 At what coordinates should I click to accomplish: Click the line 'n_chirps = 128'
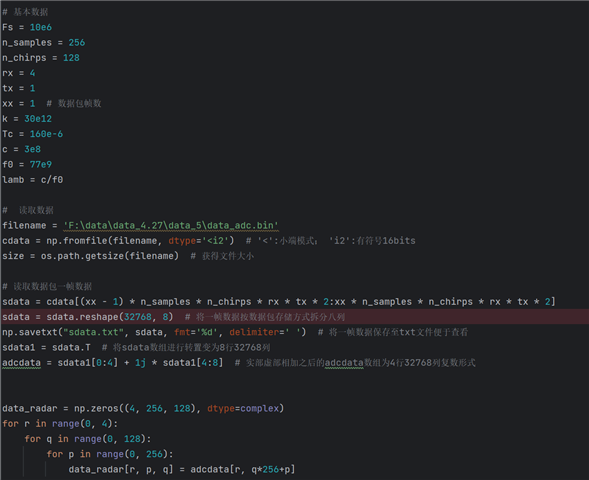click(x=41, y=58)
